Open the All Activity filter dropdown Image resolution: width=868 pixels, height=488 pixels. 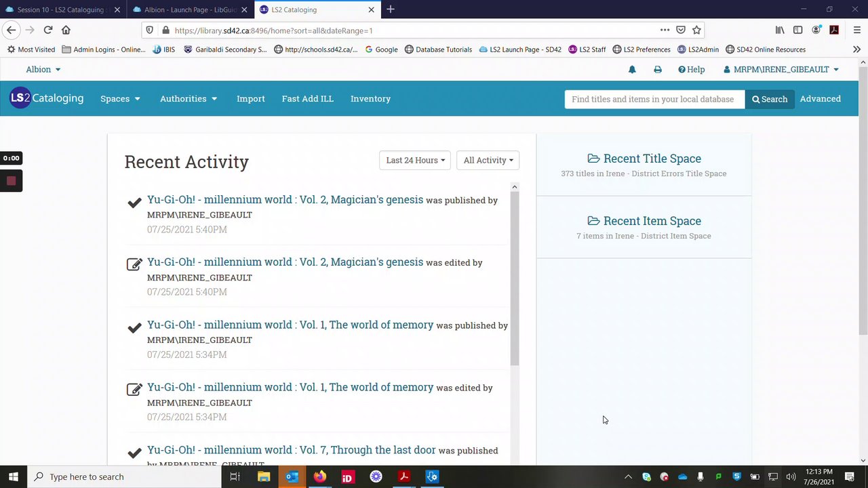coord(488,161)
